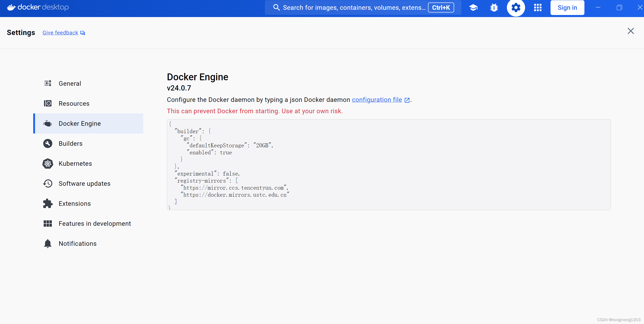Viewport: 644px width, 324px height.
Task: Click the Software updates clock icon
Action: tap(48, 183)
